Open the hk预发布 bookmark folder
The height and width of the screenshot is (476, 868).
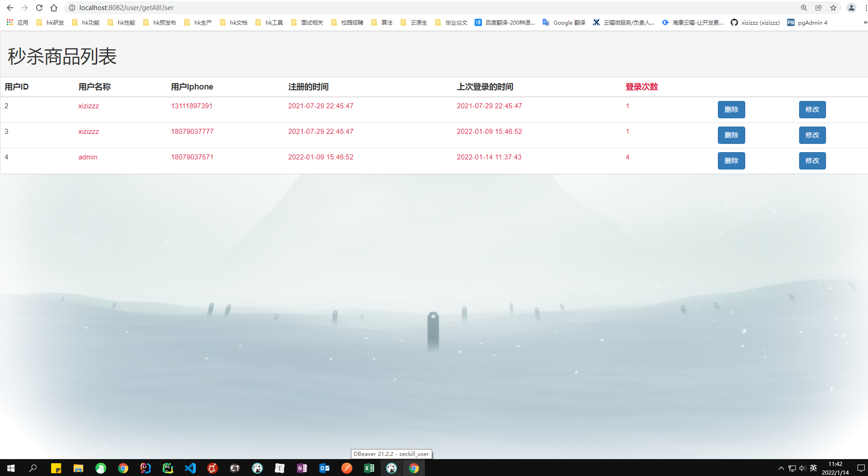(160, 22)
